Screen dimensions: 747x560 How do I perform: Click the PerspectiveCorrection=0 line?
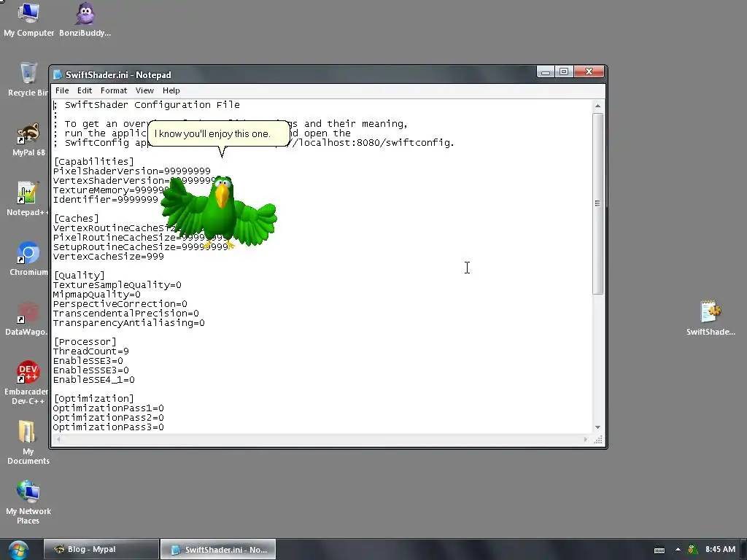[120, 304]
